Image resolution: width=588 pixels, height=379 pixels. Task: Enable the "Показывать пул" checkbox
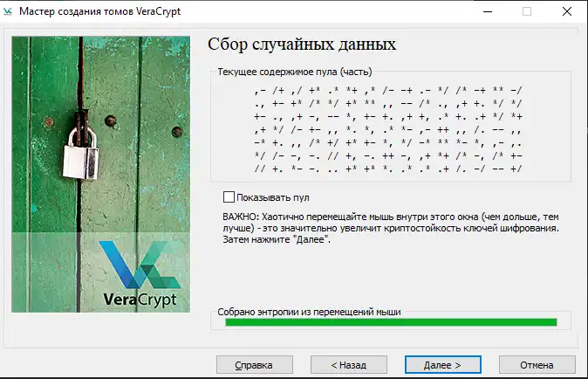point(229,197)
